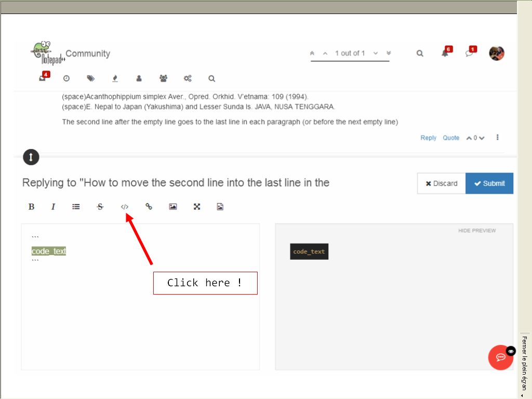Open the Groups icon

click(x=163, y=78)
